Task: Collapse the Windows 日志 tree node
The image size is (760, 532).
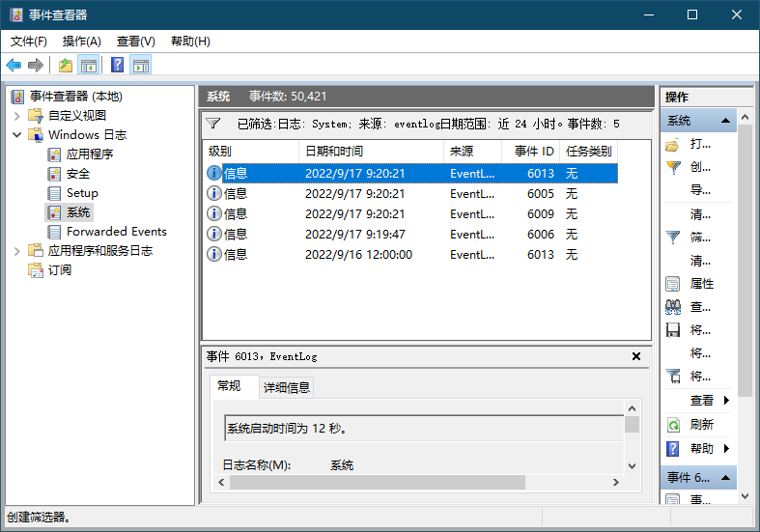Action: pos(17,135)
